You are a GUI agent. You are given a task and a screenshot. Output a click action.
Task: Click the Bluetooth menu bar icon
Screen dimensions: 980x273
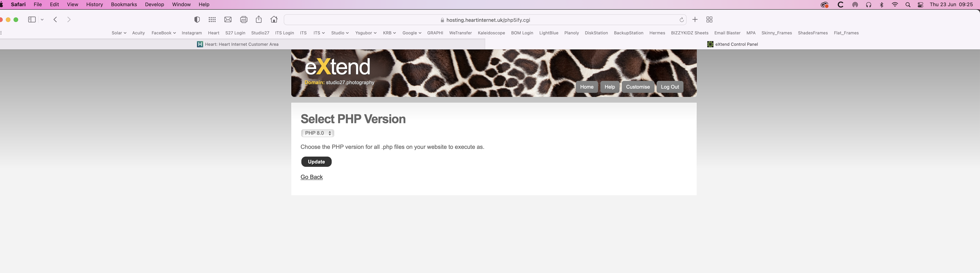[x=881, y=5]
